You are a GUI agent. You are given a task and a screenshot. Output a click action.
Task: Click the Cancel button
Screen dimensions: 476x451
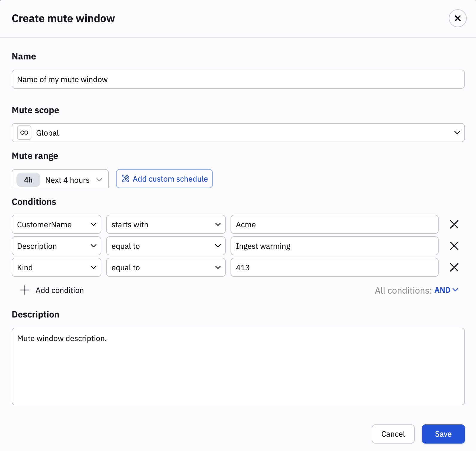[393, 434]
